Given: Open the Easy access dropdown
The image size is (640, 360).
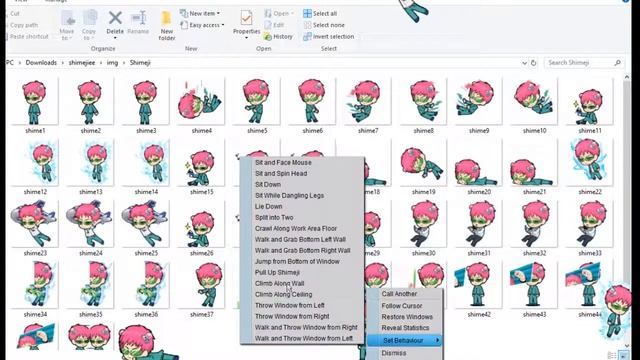Looking at the screenshot, I should click(x=202, y=25).
